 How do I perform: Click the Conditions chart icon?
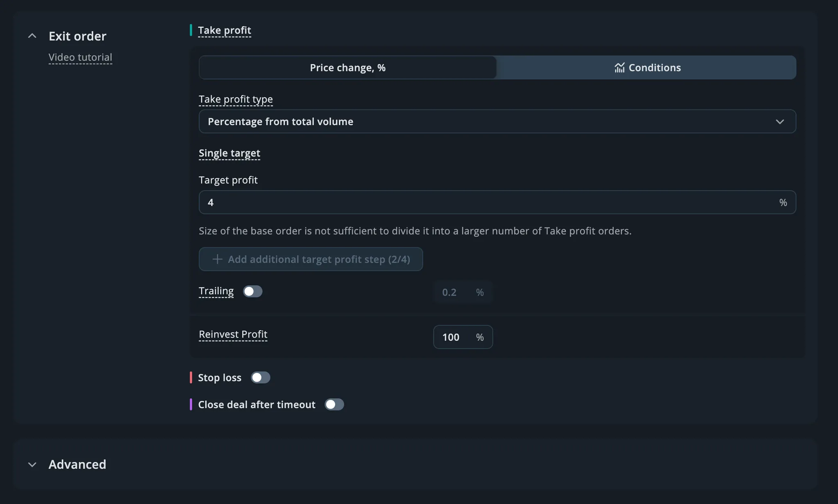(x=619, y=68)
